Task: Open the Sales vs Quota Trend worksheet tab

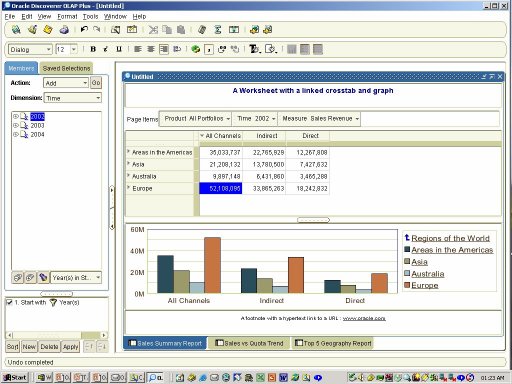Action: point(249,343)
